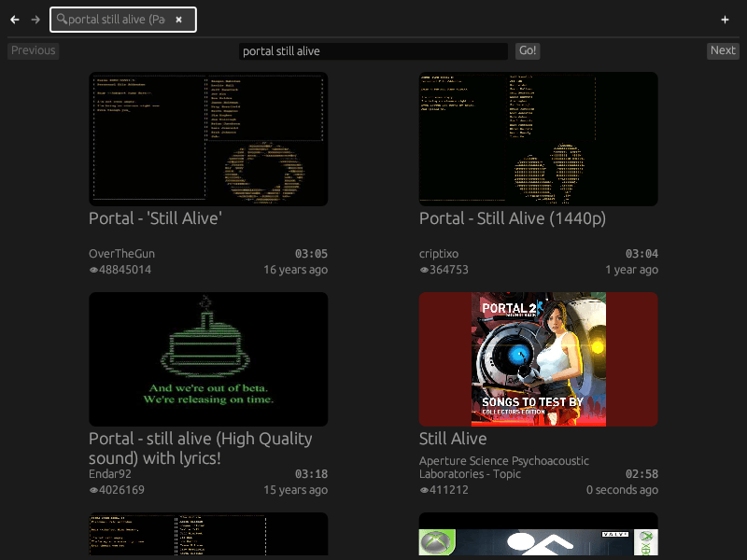Visit Aperture Science Psychoacoustic Laboratories - Topic channel
This screenshot has height=560, width=747.
[504, 468]
